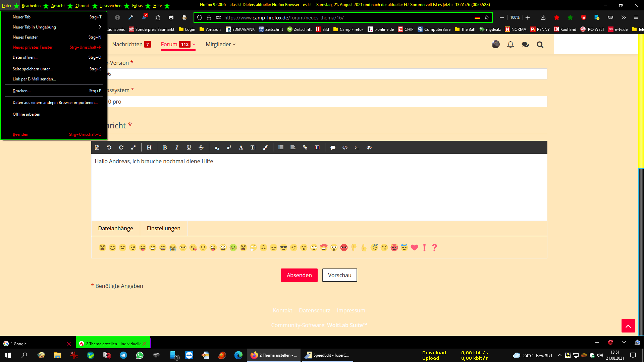Toggle strikethrough formatting

201,147
